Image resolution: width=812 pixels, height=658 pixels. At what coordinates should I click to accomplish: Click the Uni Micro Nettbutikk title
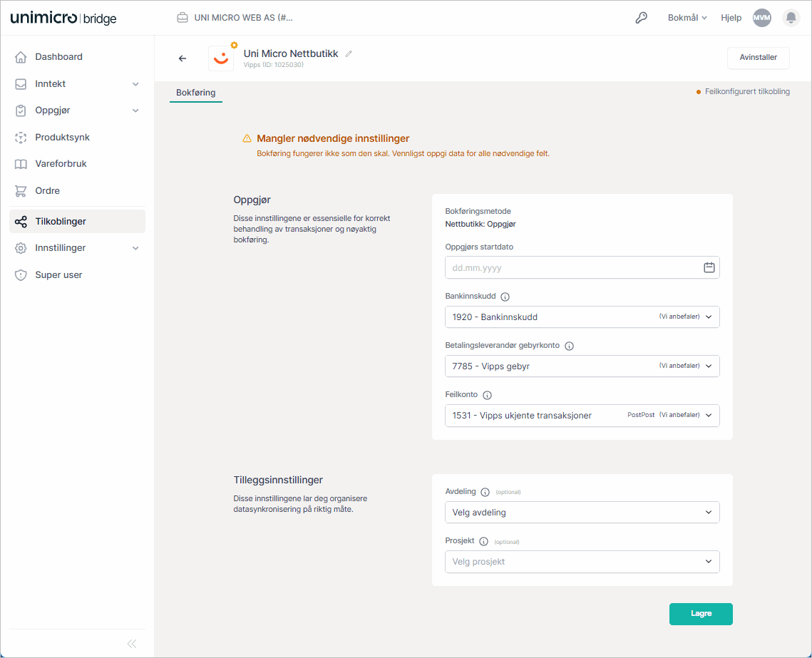[291, 54]
